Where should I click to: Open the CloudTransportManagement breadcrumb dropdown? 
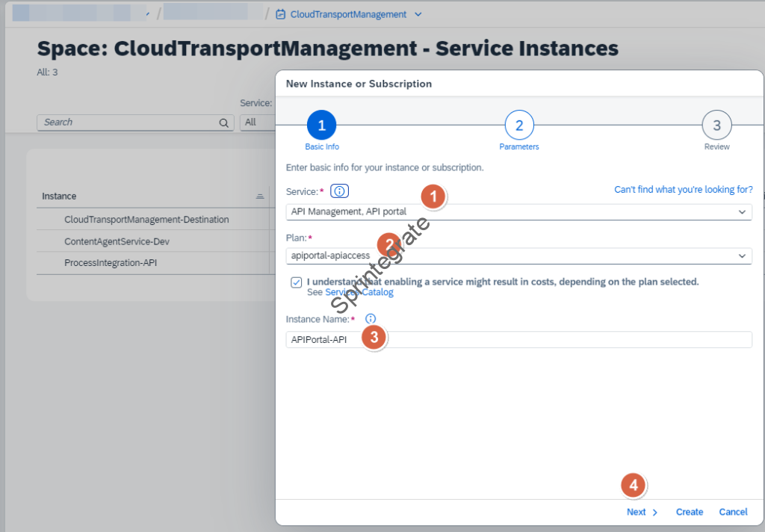(418, 13)
